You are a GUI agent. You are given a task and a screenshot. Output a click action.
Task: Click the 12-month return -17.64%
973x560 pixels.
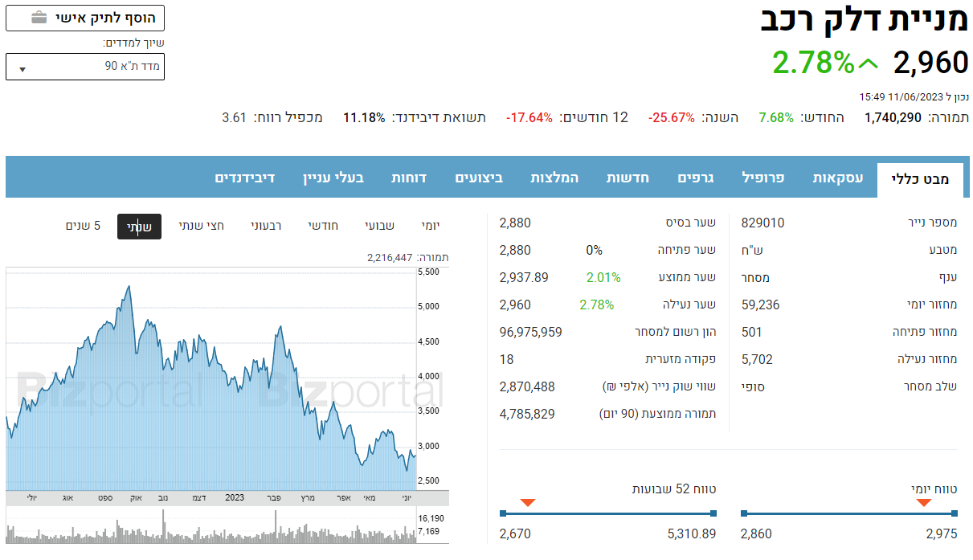click(529, 117)
